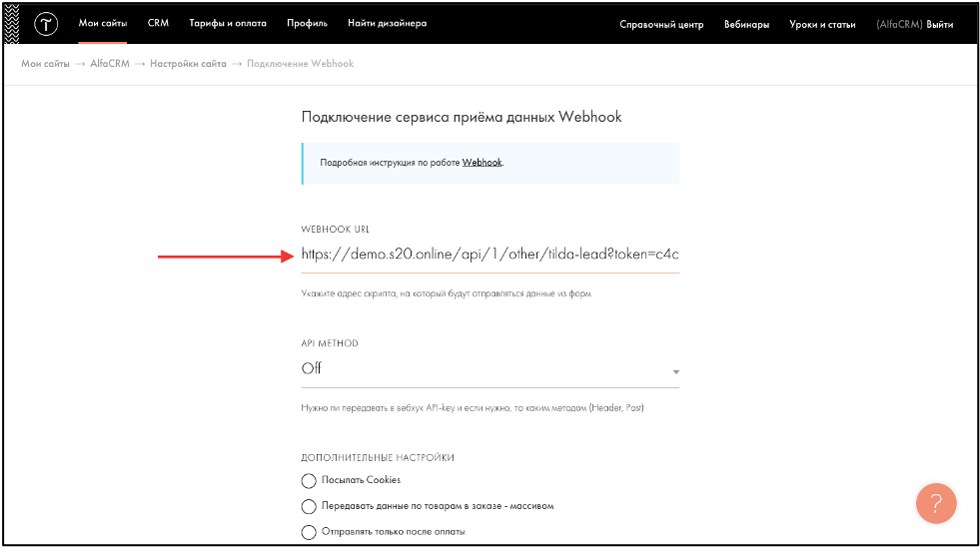Toggle Передавать данные по товарам в заказе
Screen dimensions: 980x549
coord(308,506)
